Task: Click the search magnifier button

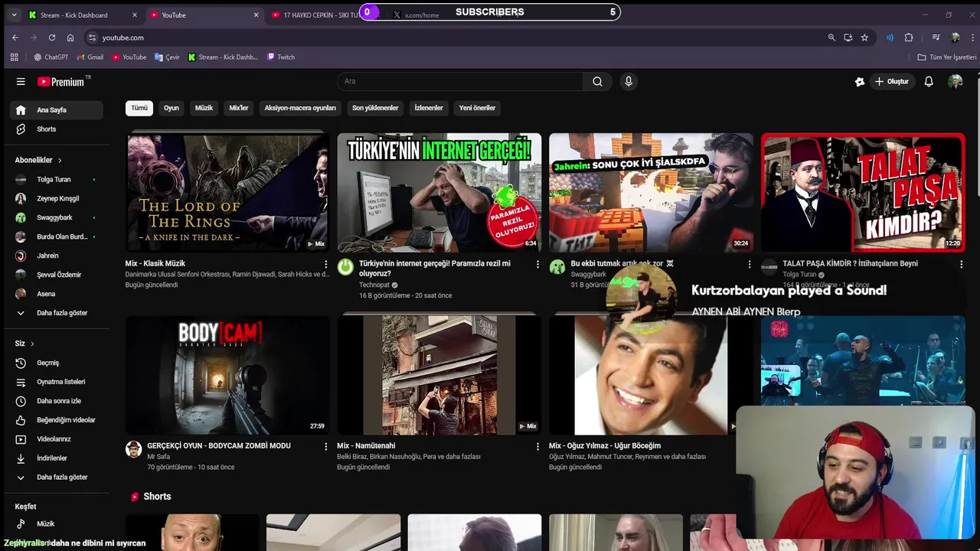Action: [597, 82]
